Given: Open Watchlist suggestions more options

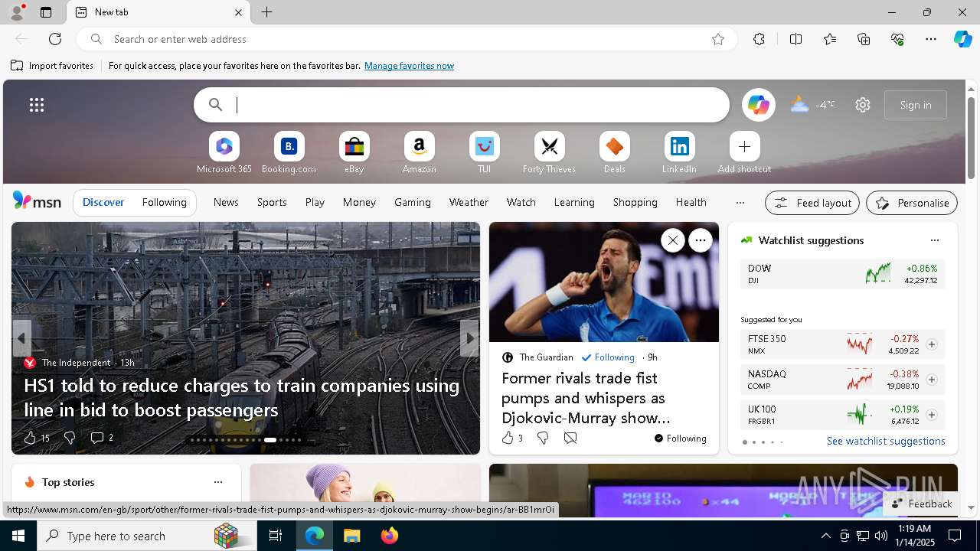Looking at the screenshot, I should click(x=934, y=240).
